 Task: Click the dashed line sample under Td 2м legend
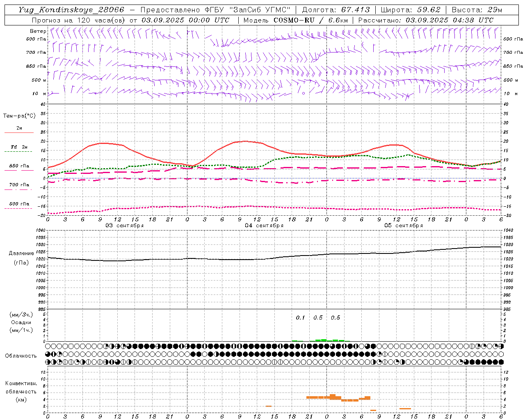coord(19,152)
